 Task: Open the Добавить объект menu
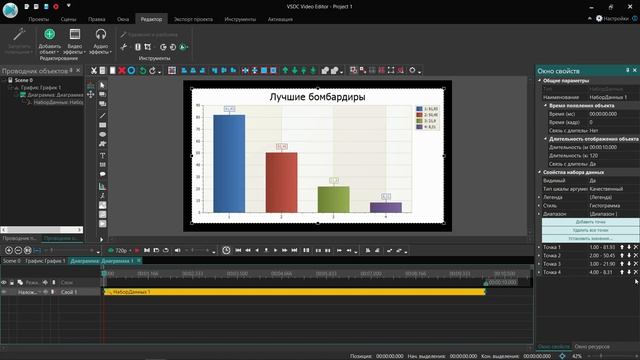pyautogui.click(x=49, y=41)
